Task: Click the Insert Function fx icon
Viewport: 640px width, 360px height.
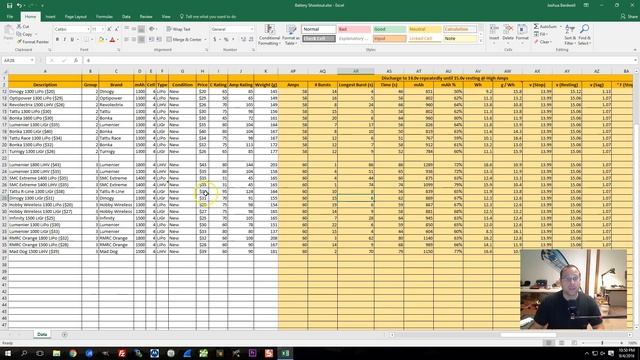Action: [x=76, y=60]
